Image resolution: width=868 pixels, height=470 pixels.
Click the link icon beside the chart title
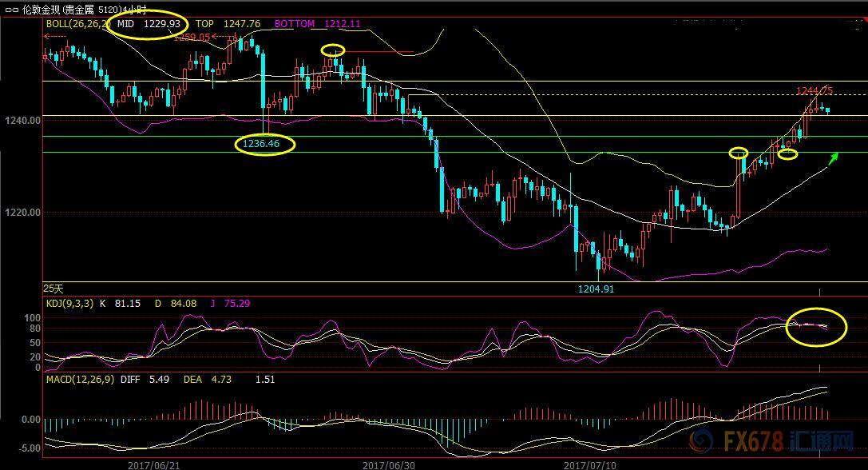click(11, 9)
